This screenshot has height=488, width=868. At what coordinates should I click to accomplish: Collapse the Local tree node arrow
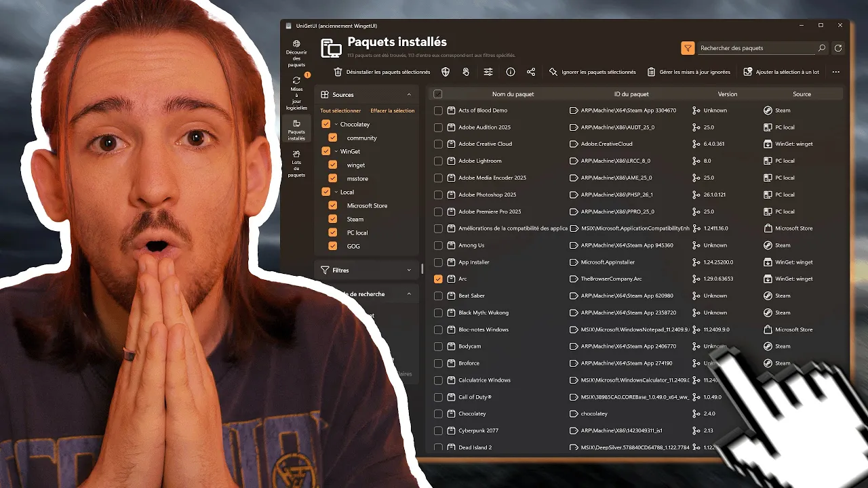pos(336,192)
